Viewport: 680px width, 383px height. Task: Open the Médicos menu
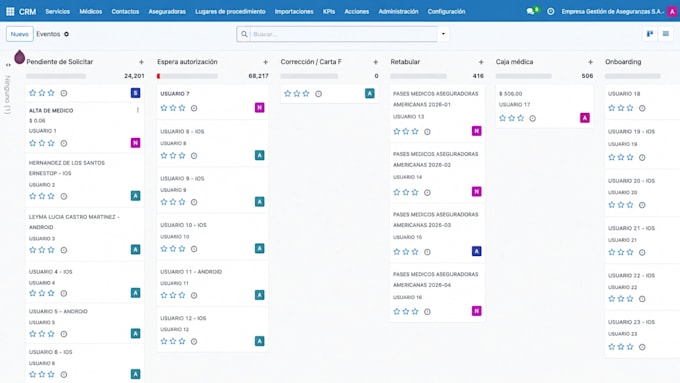[x=91, y=12]
